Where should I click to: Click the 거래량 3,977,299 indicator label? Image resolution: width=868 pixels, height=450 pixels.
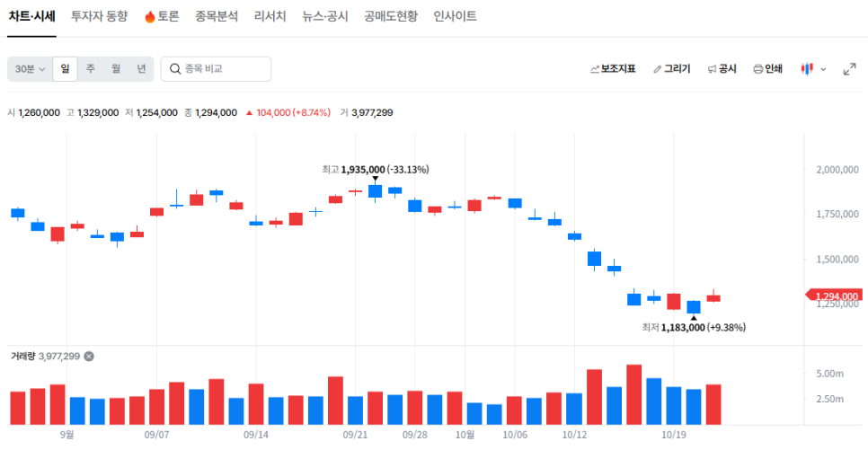click(x=46, y=357)
